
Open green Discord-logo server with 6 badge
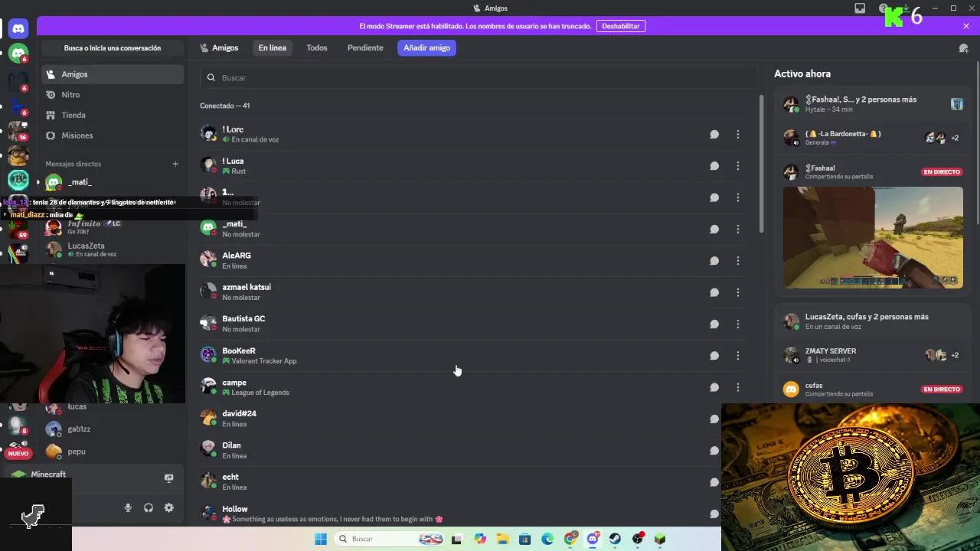(x=18, y=54)
